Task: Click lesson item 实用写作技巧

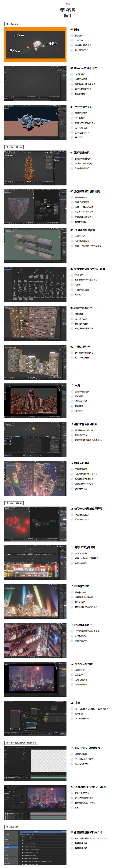Action: pos(81,680)
